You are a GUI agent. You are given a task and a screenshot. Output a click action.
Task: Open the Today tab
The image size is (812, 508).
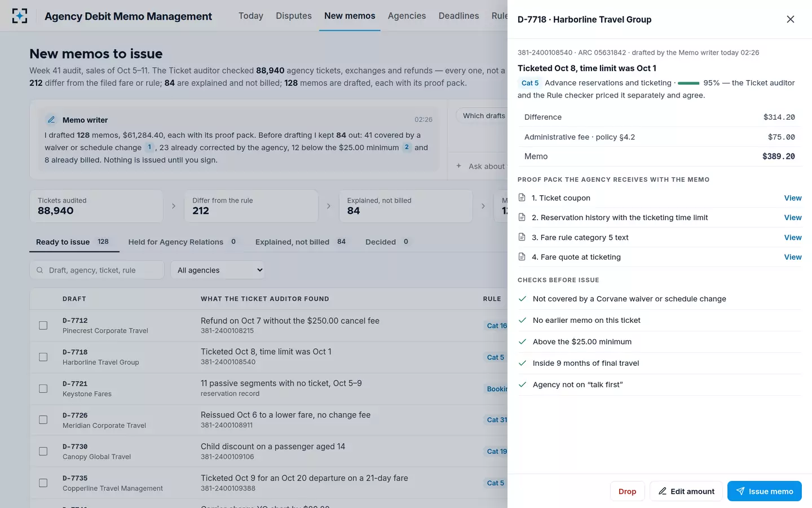pyautogui.click(x=251, y=16)
